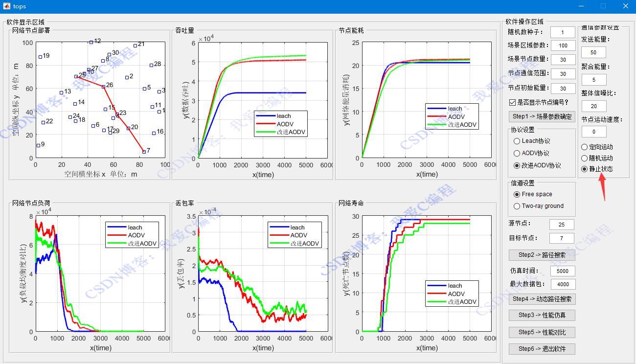Click the MATLAB icon in the title bar

click(7, 6)
